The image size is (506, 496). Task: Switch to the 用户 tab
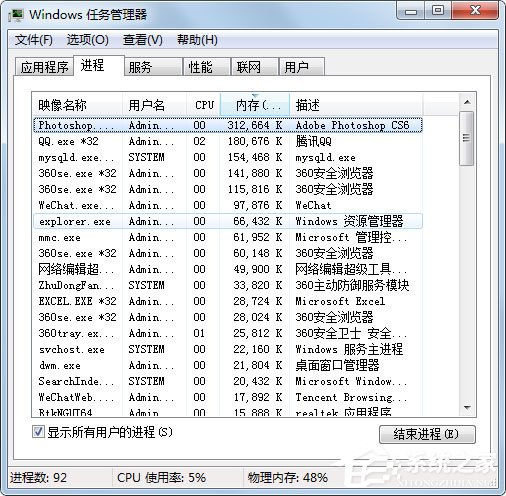pos(302,67)
